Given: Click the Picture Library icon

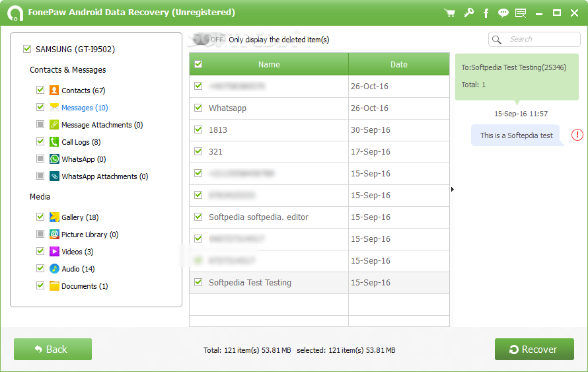Looking at the screenshot, I should (54, 235).
